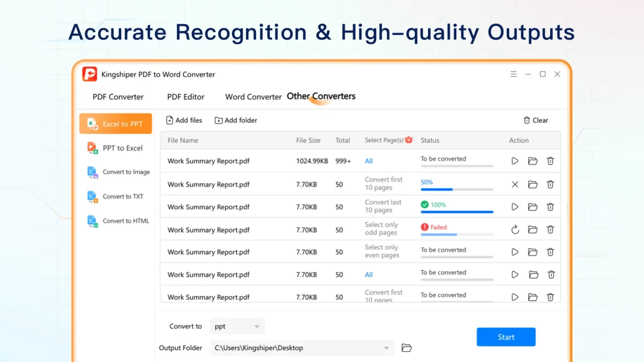Switch to the PDF Editor tab

pyautogui.click(x=186, y=97)
